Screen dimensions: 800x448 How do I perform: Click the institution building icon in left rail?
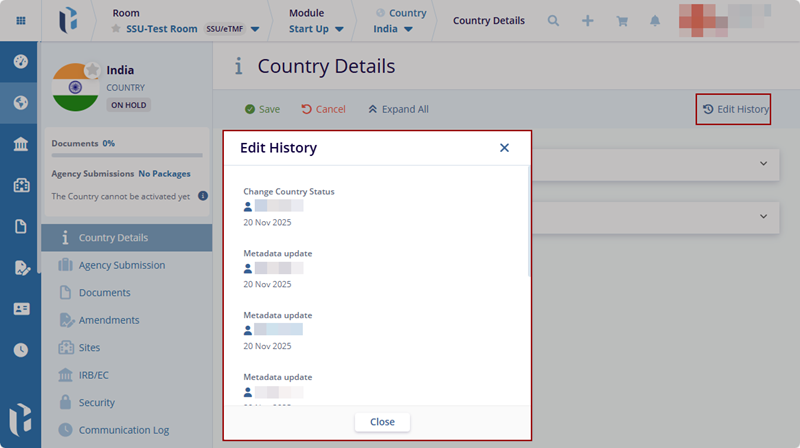pyautogui.click(x=20, y=144)
